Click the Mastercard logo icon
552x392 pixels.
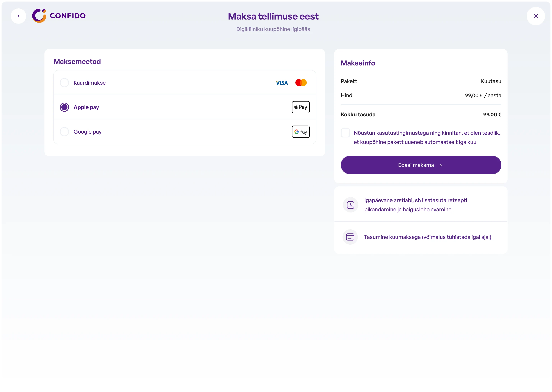click(x=301, y=82)
